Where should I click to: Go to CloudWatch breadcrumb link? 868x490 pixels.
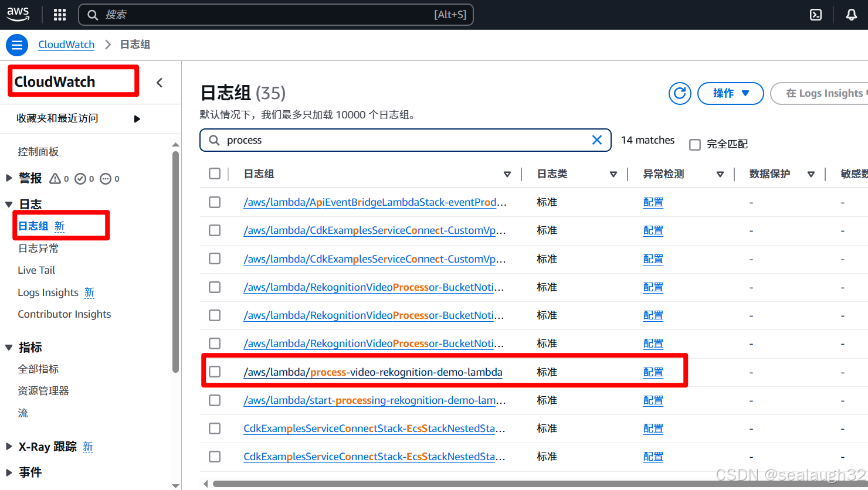pyautogui.click(x=66, y=45)
